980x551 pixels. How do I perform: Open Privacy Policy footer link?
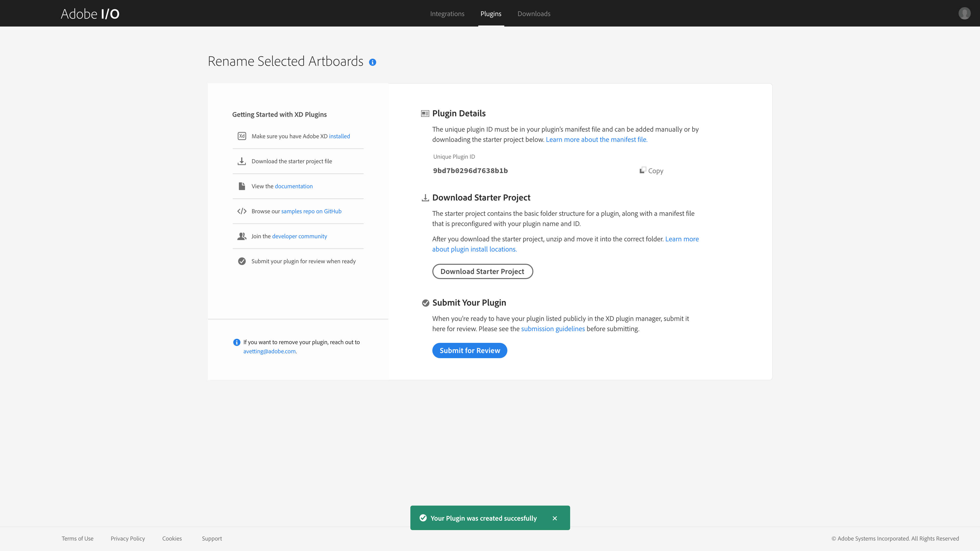(128, 539)
